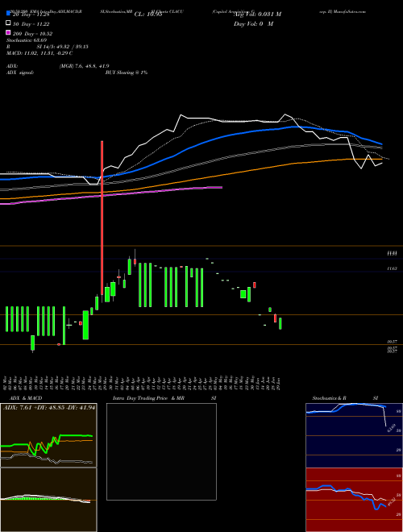
Task: Click the blue 20 Day EMA legend swatch
Action: pos(8,14)
